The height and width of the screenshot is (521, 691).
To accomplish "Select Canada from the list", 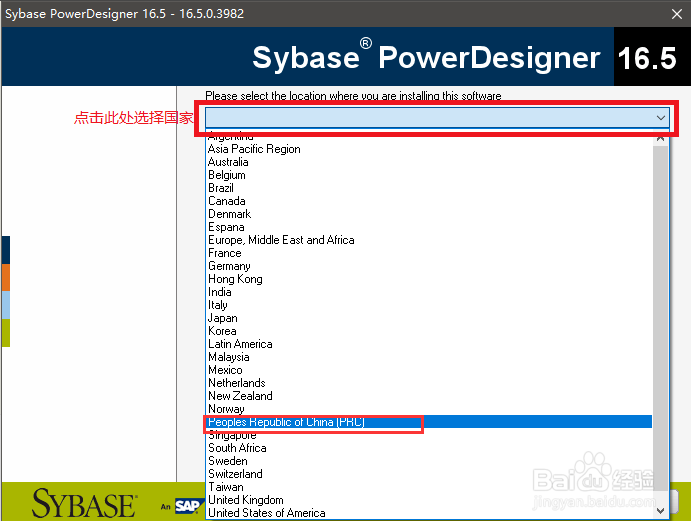I will tap(430, 201).
